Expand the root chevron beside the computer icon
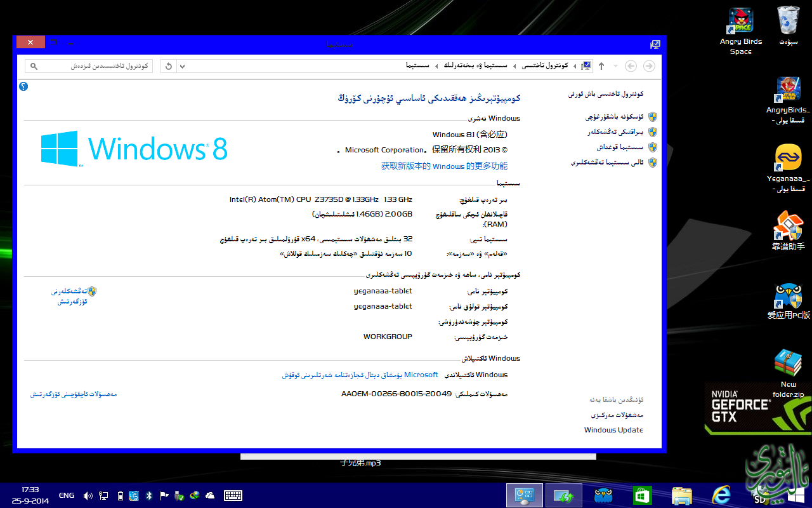Viewport: 812px width, 508px height. pos(575,66)
